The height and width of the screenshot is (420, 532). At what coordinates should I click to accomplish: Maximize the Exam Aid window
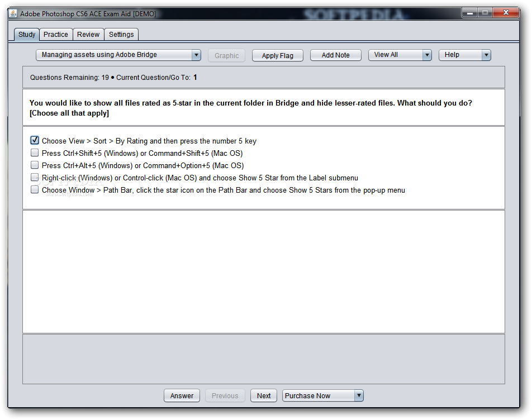coord(485,13)
